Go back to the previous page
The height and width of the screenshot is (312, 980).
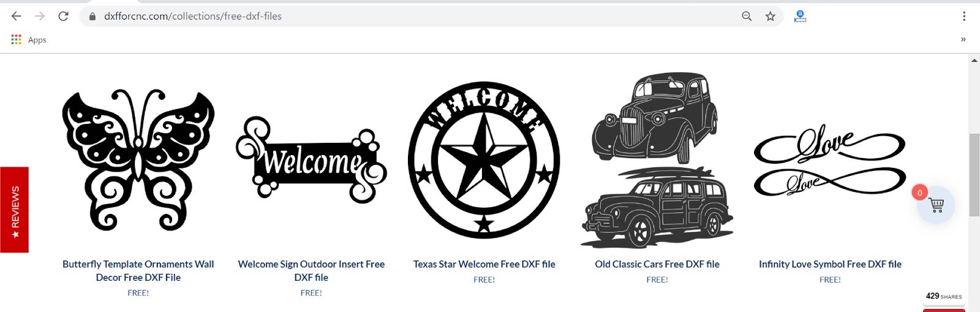coord(17,17)
